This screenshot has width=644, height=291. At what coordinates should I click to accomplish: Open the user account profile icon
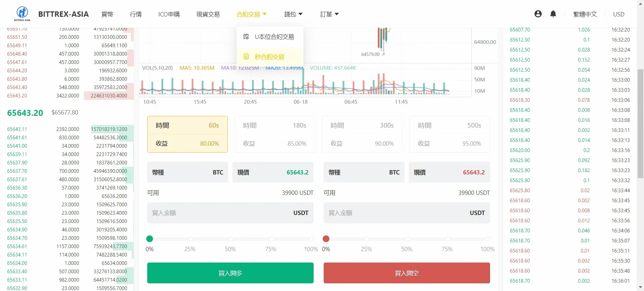click(538, 14)
